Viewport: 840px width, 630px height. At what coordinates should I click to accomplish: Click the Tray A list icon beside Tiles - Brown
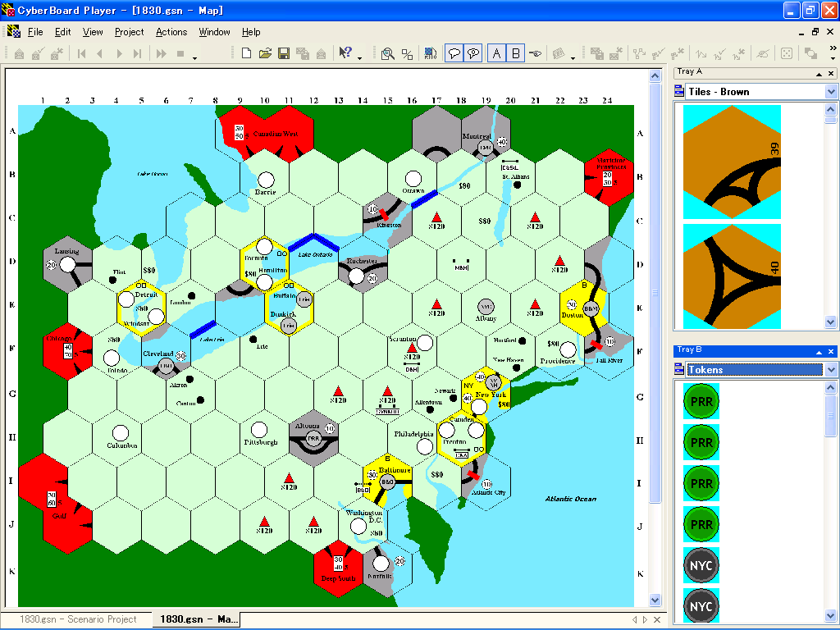point(679,92)
